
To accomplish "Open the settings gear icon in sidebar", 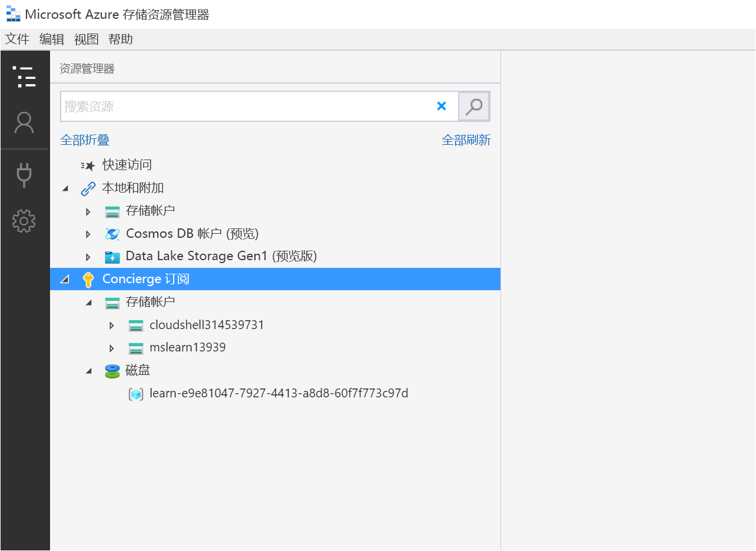I will click(24, 221).
